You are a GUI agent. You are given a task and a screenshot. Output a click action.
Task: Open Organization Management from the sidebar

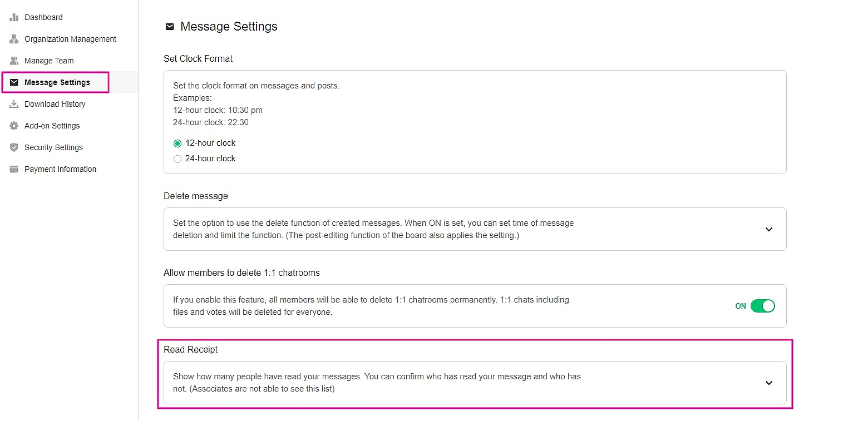click(x=70, y=39)
